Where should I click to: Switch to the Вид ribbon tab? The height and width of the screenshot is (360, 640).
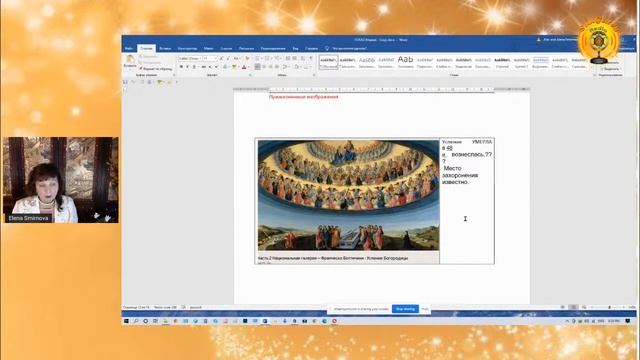coord(295,48)
